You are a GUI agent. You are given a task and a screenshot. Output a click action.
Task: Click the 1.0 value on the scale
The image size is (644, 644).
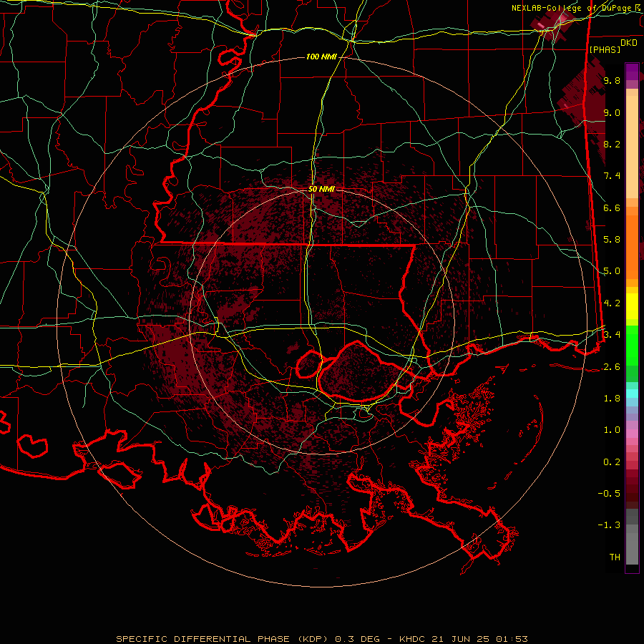[x=612, y=430]
